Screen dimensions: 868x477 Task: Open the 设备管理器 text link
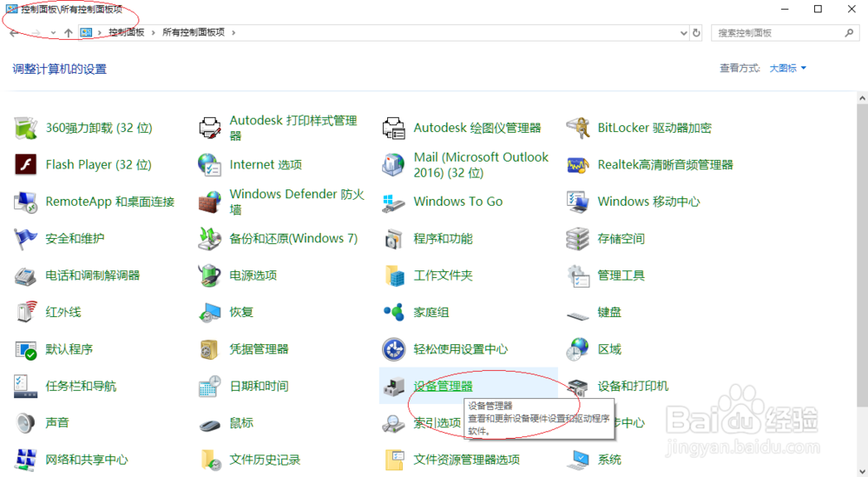pyautogui.click(x=443, y=386)
